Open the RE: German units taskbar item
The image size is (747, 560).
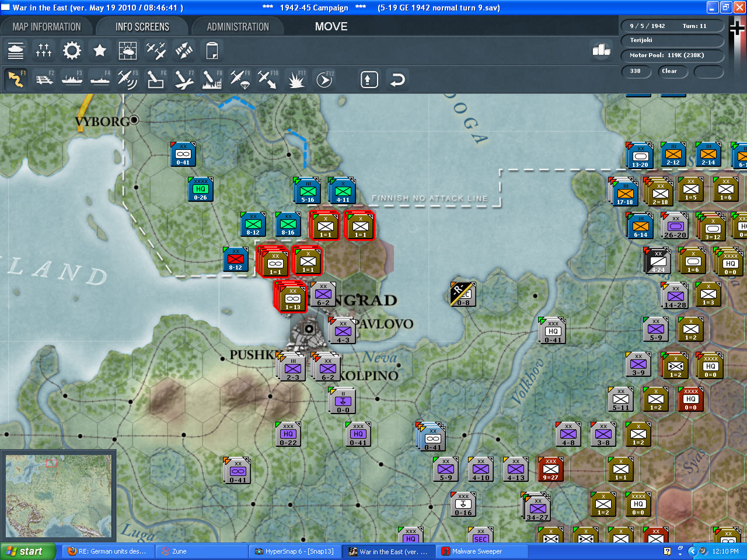point(109,551)
